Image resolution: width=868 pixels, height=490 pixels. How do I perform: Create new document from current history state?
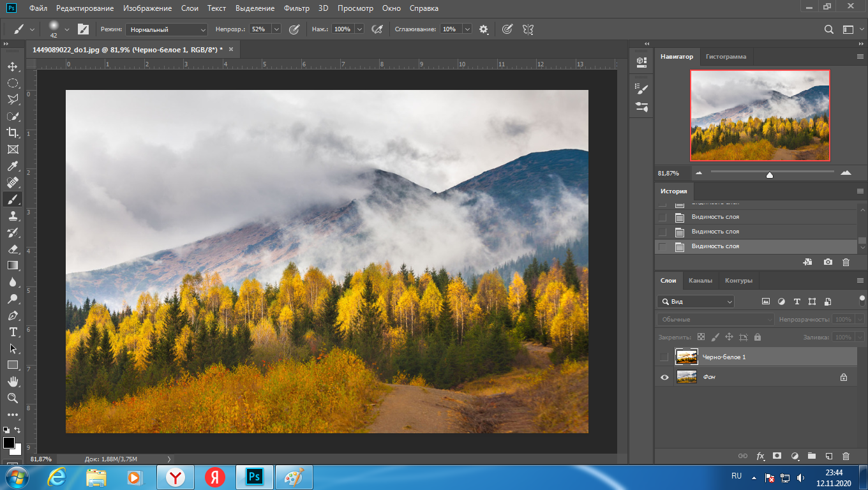pyautogui.click(x=807, y=262)
